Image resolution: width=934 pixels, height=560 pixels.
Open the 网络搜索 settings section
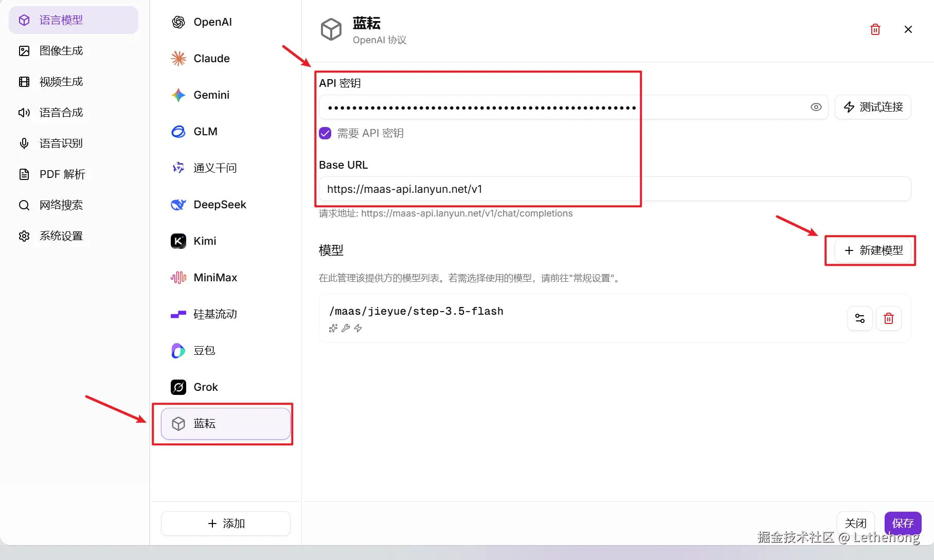(x=74, y=205)
